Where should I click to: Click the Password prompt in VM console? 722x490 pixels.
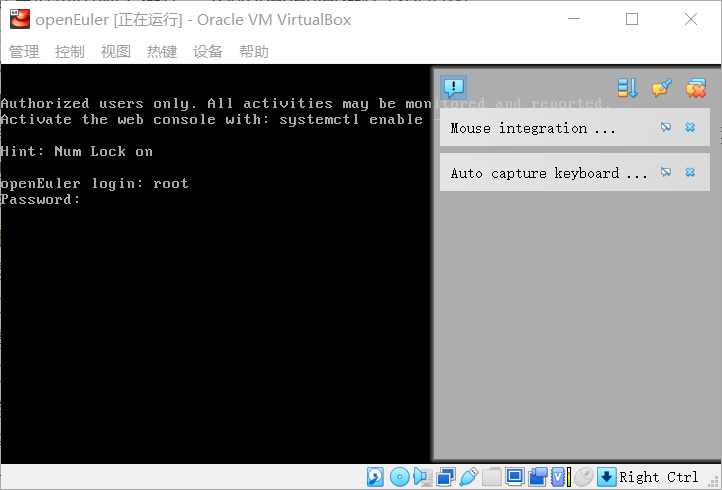(40, 200)
